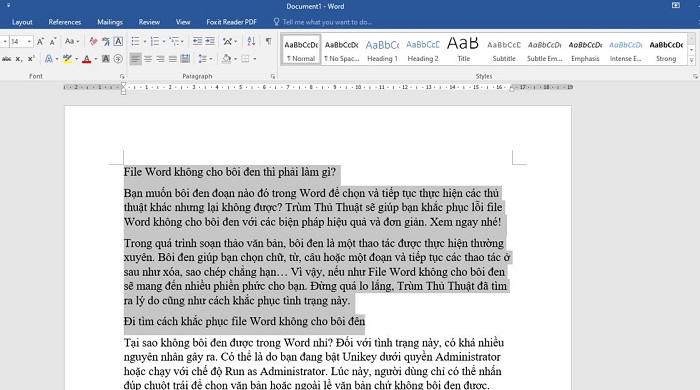
Task: Open the bullet library dropdown arrow
Action: pos(145,42)
